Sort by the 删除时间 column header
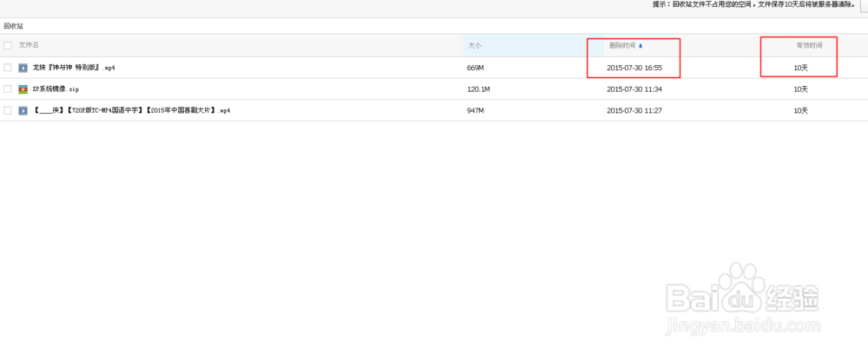Screen dimensions: 868x355 (621, 45)
